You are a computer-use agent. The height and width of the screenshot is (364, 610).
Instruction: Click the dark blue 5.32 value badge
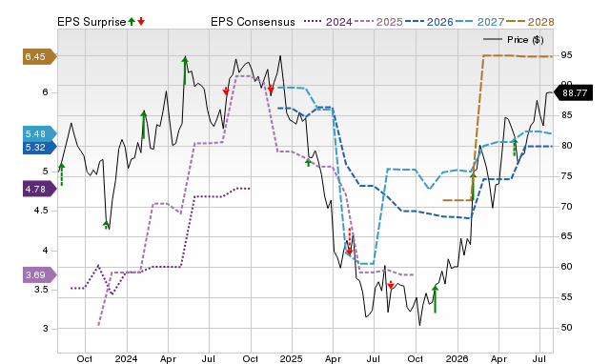(40, 148)
